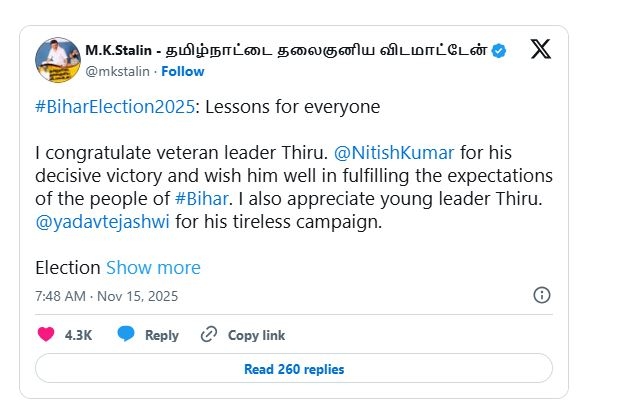The width and height of the screenshot is (623, 408).
Task: Open the tweet info icon
Action: [542, 295]
